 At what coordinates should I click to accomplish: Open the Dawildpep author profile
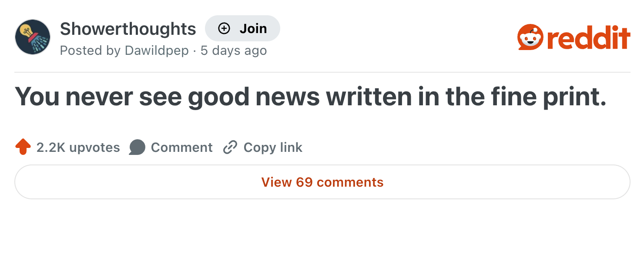pos(157,51)
